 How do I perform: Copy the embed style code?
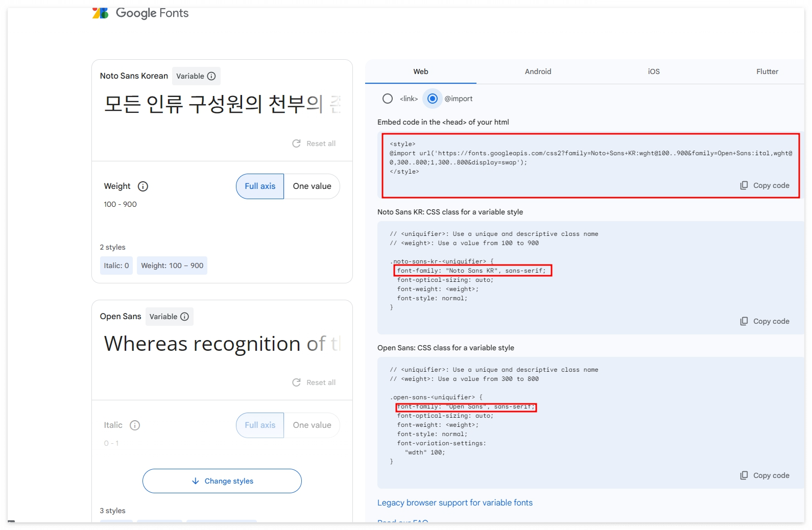pos(765,185)
